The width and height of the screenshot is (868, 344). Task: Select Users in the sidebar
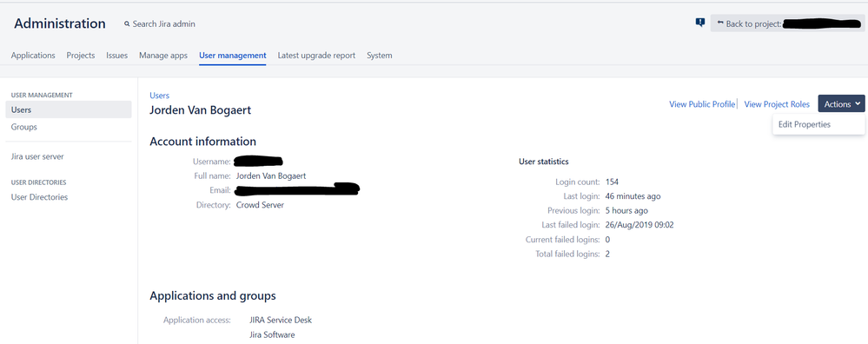click(69, 109)
